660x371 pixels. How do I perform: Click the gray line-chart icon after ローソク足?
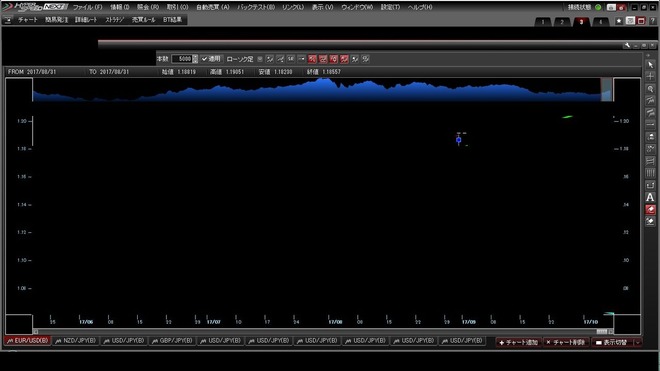click(270, 59)
